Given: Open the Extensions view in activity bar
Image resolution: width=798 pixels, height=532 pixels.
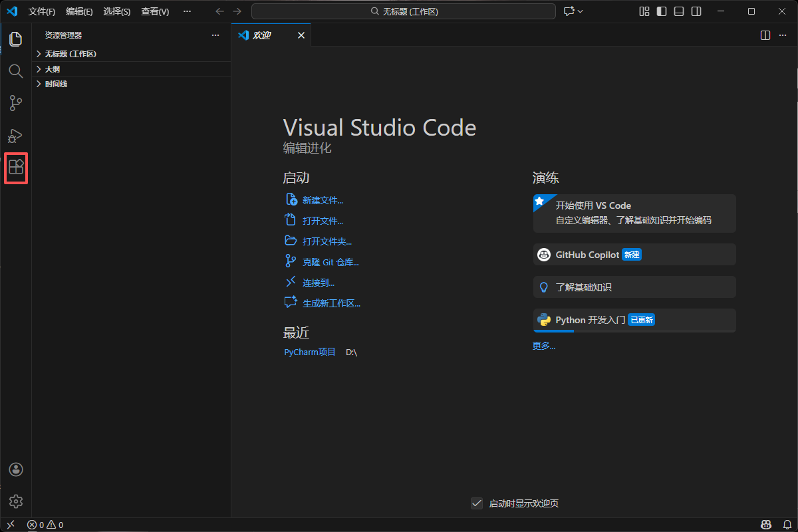Looking at the screenshot, I should 16,168.
